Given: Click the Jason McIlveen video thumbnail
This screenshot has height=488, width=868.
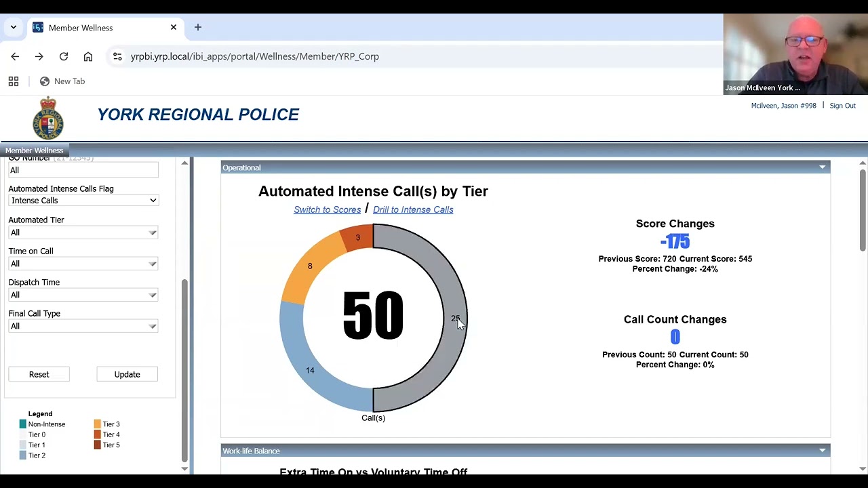Looking at the screenshot, I should [x=795, y=54].
